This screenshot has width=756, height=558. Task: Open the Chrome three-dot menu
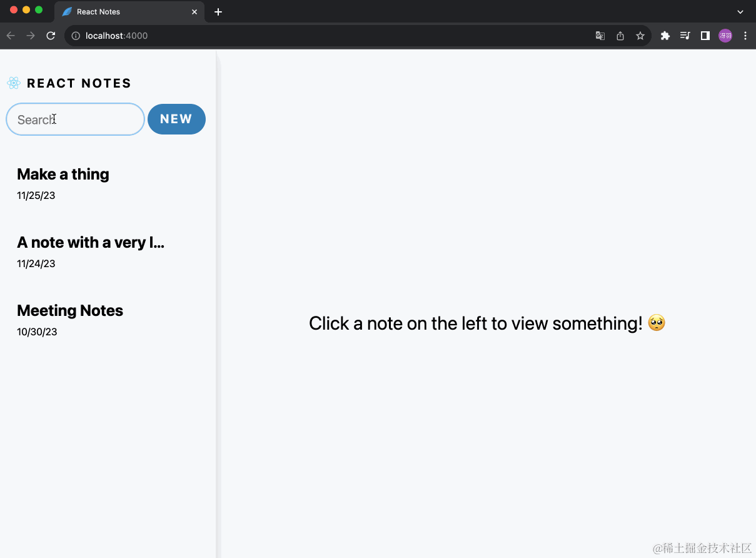click(745, 36)
